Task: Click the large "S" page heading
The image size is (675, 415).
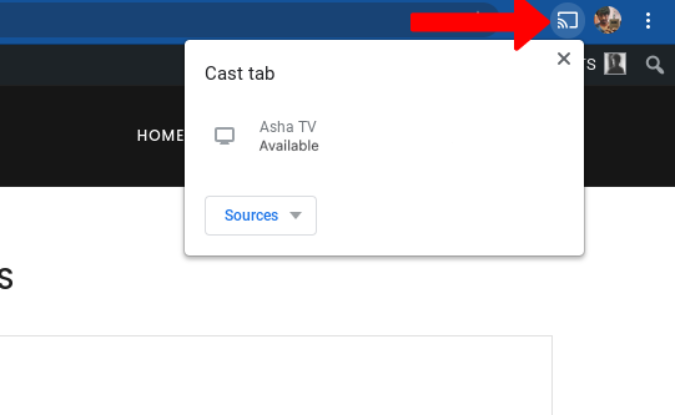Action: point(6,279)
